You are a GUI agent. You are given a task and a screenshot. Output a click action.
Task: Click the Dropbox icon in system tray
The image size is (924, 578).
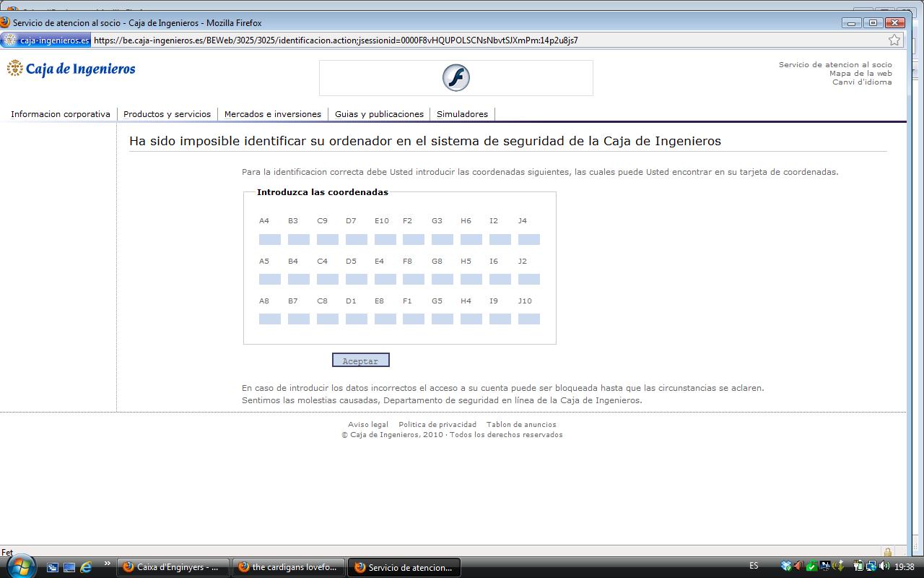tap(786, 566)
